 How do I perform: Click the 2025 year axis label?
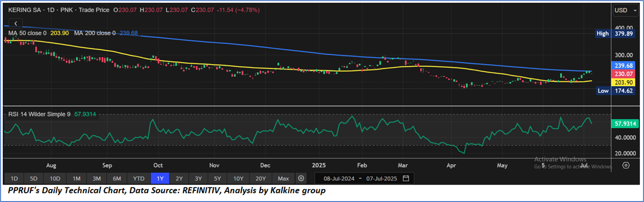coord(319,165)
